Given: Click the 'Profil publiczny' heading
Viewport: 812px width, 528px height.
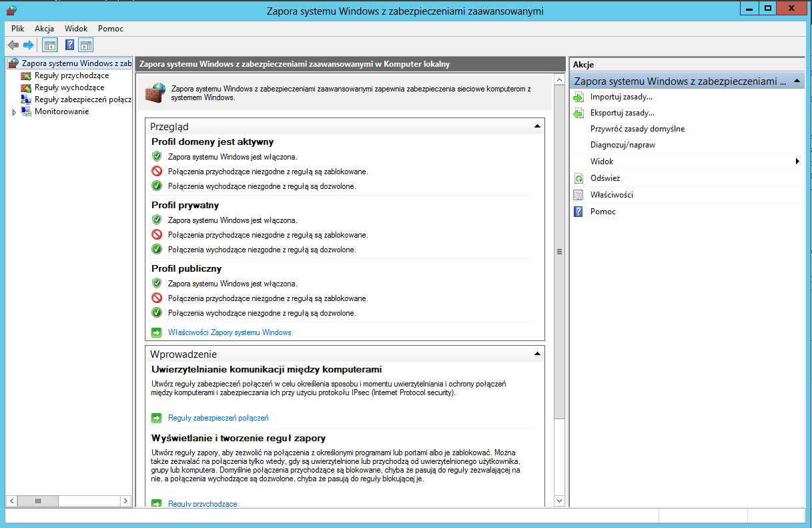Looking at the screenshot, I should coord(186,268).
